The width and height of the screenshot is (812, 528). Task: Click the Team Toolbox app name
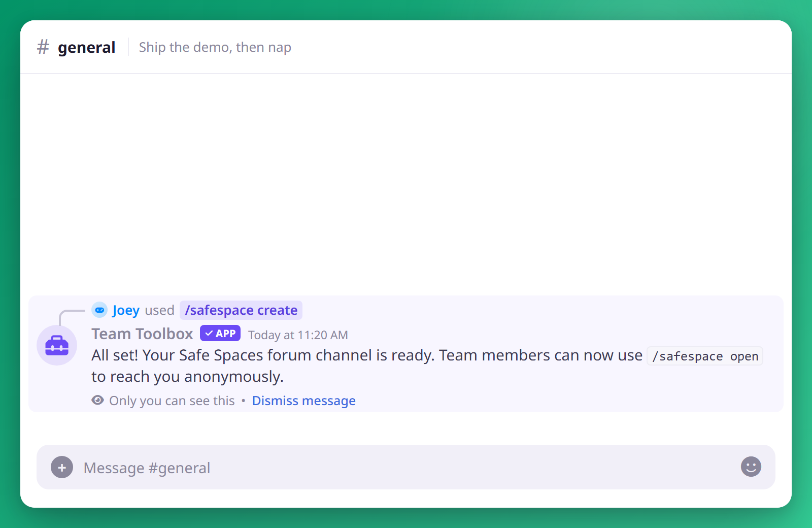[142, 334]
